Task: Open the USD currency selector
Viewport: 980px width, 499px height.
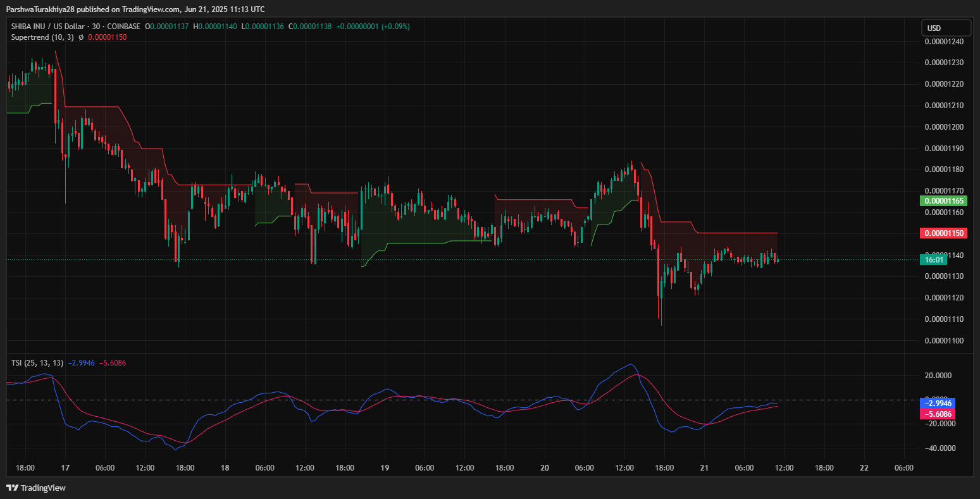Action: 946,28
